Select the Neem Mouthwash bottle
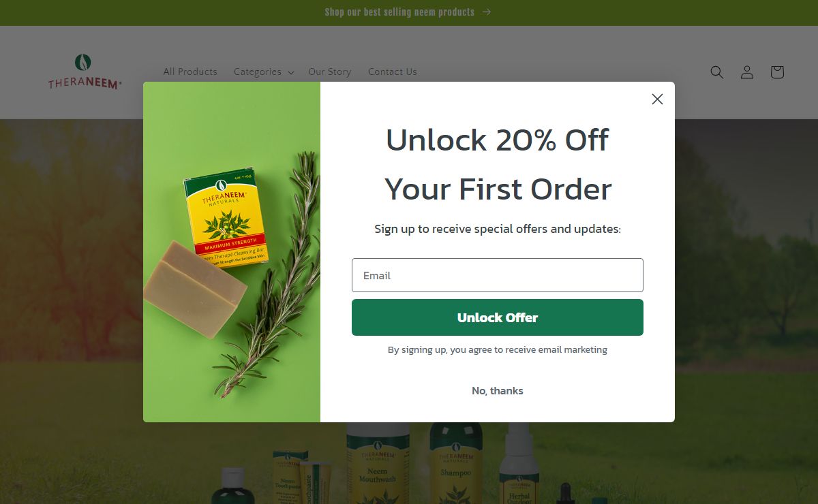Screen dimensions: 818x504 tap(378, 463)
